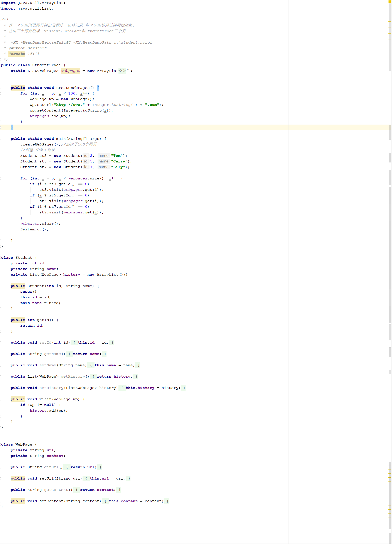Click the highlighted opening brace after createWebPages()

point(98,88)
